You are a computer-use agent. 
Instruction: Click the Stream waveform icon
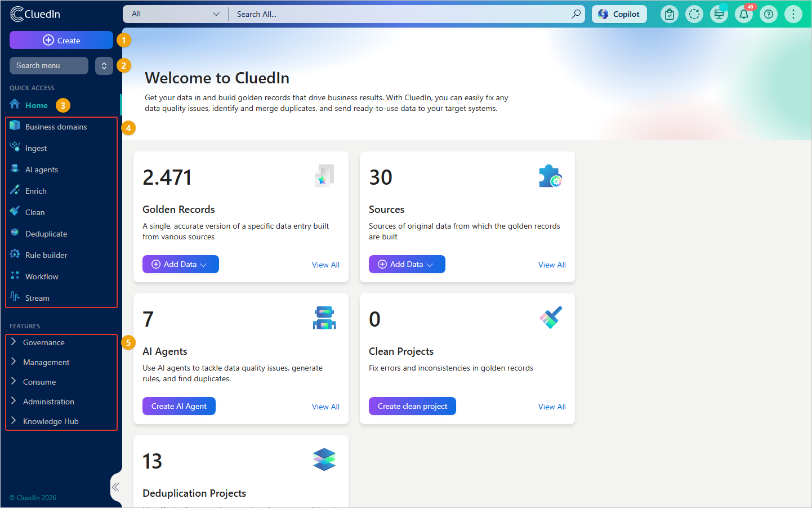pyautogui.click(x=15, y=296)
